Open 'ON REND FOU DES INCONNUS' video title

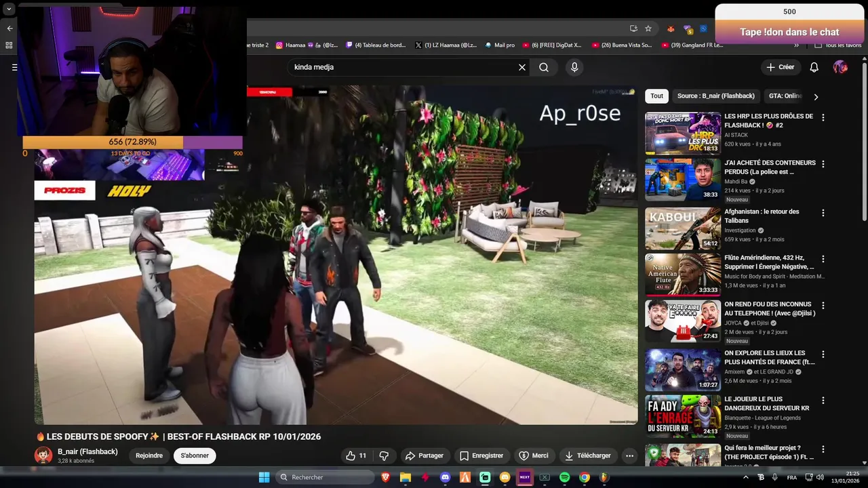click(770, 309)
